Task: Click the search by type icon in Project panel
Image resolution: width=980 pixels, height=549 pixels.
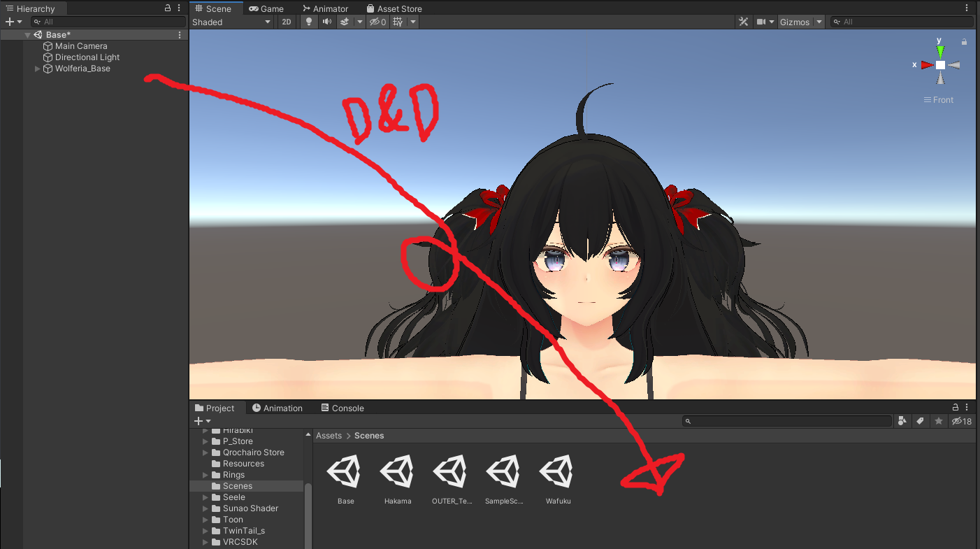Action: (x=902, y=420)
